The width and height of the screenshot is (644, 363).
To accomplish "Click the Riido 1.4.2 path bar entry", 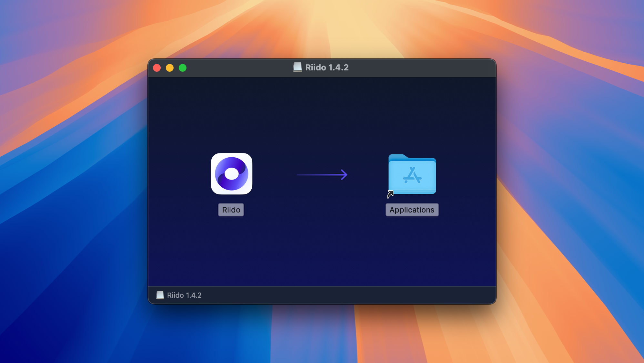I will tap(179, 295).
